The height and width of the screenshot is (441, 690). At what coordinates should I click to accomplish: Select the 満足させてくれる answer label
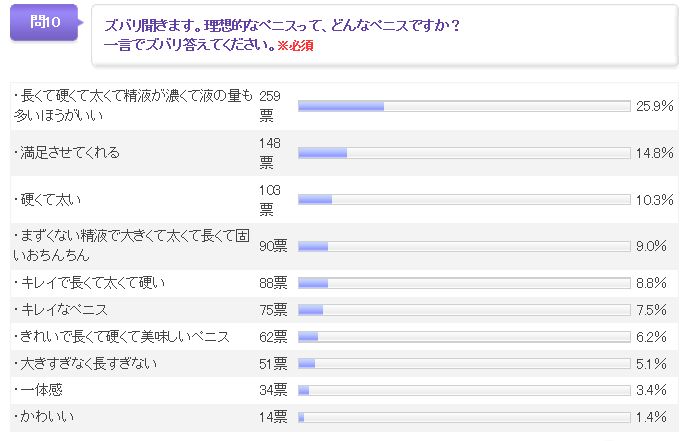70,152
